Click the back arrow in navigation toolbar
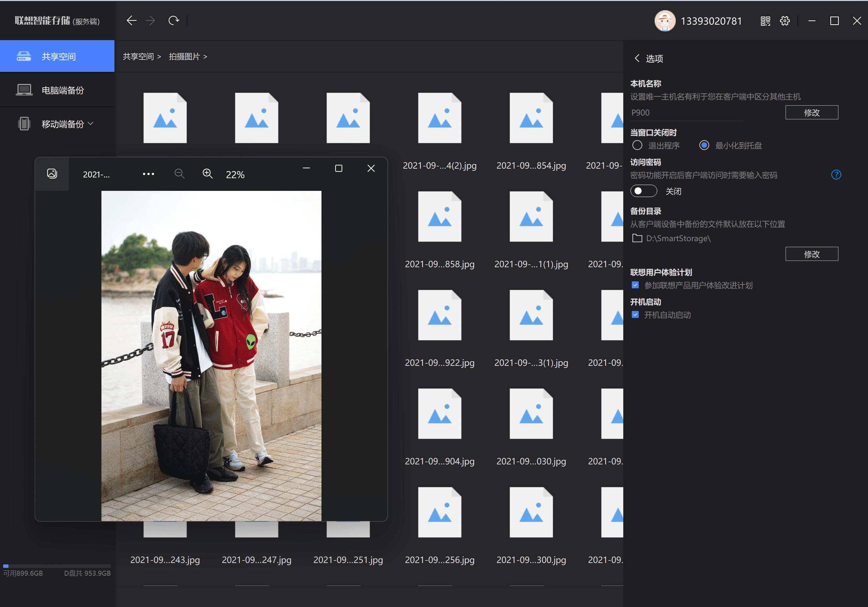The image size is (868, 607). pyautogui.click(x=132, y=21)
